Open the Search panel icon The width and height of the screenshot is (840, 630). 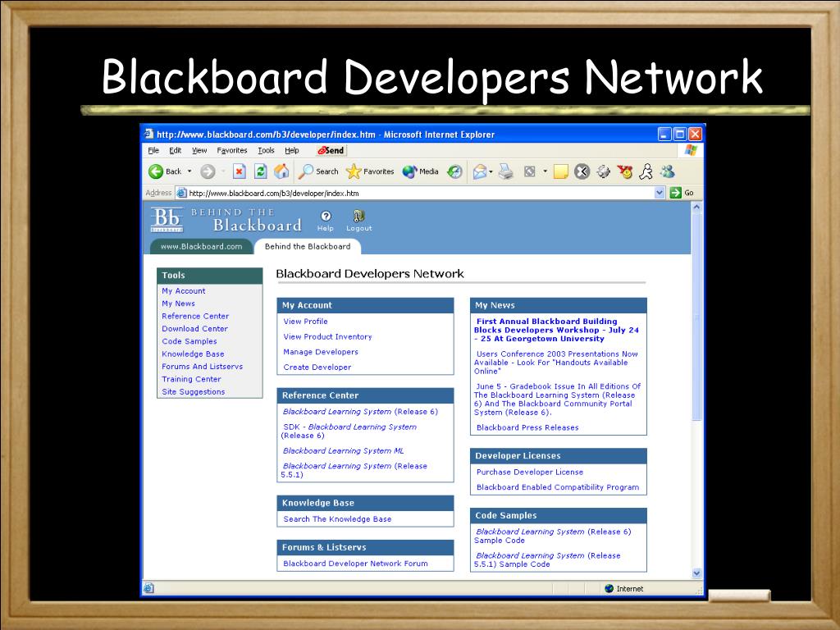click(x=306, y=171)
